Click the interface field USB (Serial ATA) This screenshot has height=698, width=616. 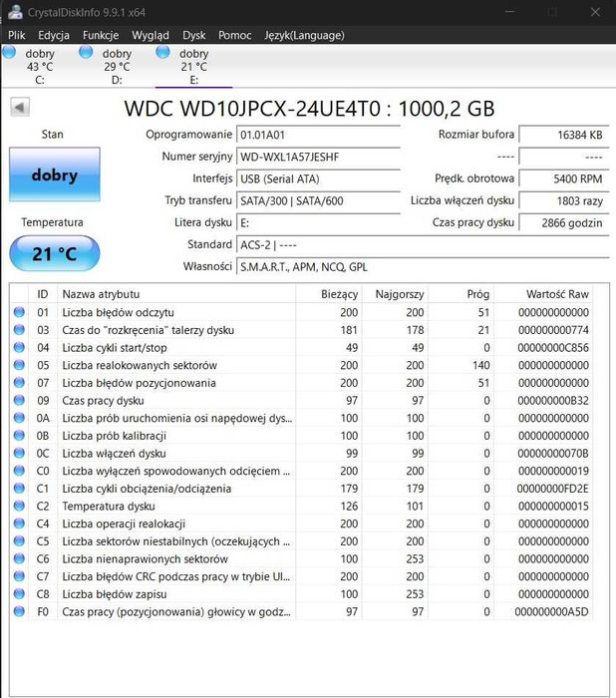pyautogui.click(x=318, y=178)
